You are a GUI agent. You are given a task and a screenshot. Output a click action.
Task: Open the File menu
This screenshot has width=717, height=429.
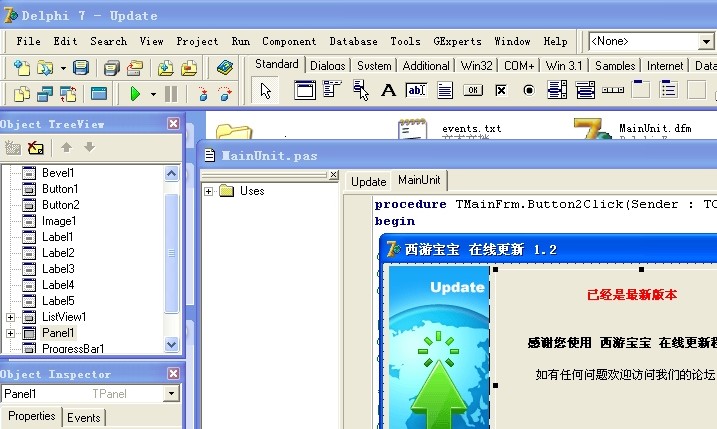(28, 41)
